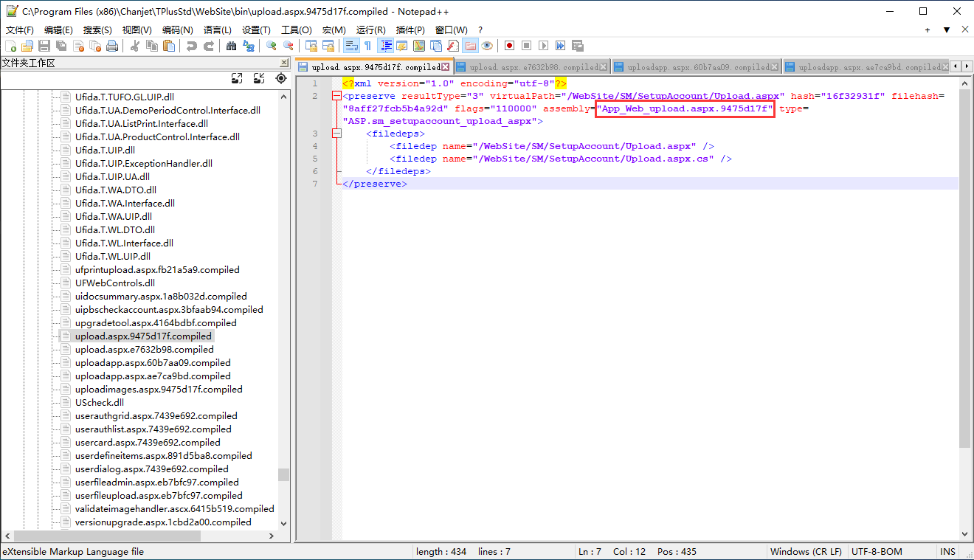The image size is (974, 560).
Task: Click the UTF-8-BOM encoding selector
Action: tap(876, 552)
